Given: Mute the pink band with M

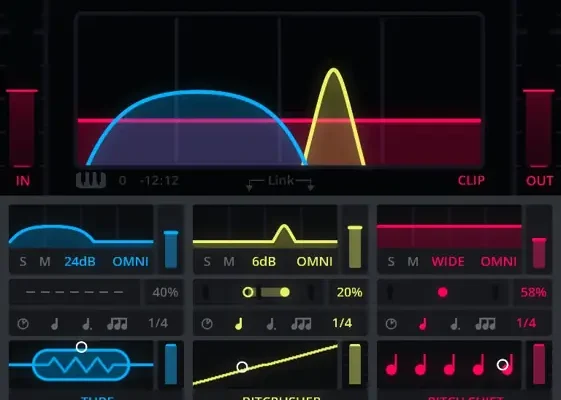Looking at the screenshot, I should (413, 262).
